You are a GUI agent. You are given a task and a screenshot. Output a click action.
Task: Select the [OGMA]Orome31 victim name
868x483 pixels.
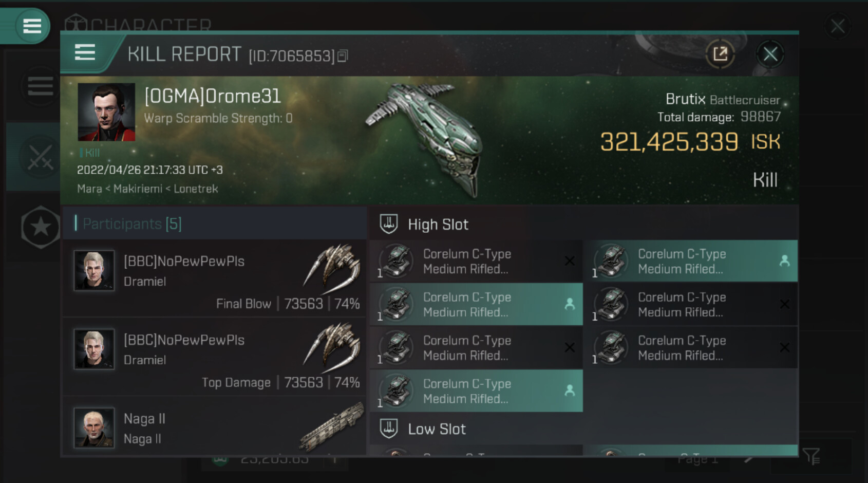pyautogui.click(x=213, y=96)
